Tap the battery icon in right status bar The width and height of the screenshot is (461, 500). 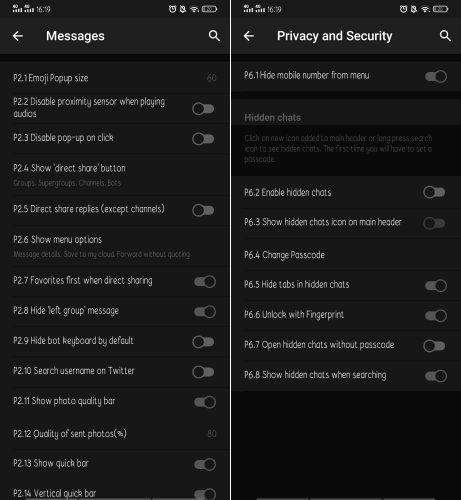(440, 9)
